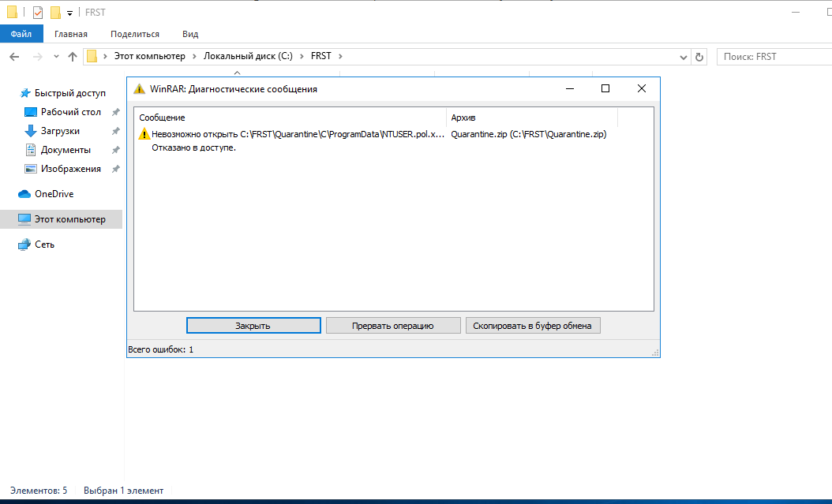Click pin icon next to Изображения
The image size is (832, 504).
point(116,169)
